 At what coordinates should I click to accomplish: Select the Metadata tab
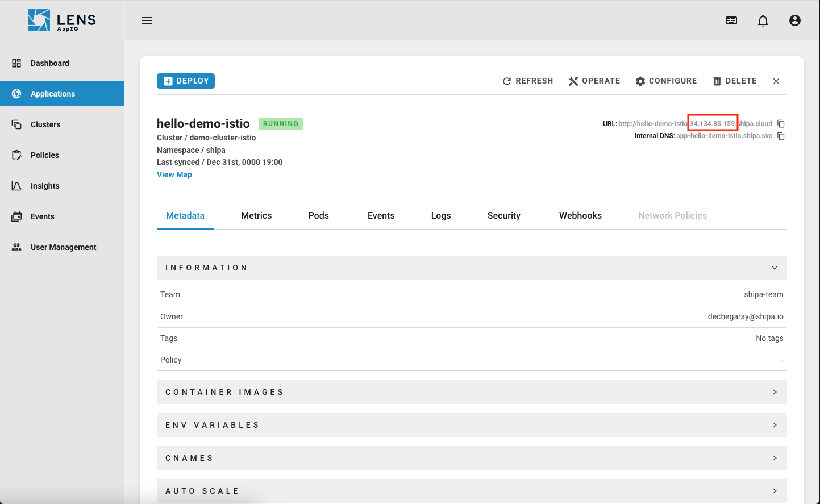click(x=185, y=215)
